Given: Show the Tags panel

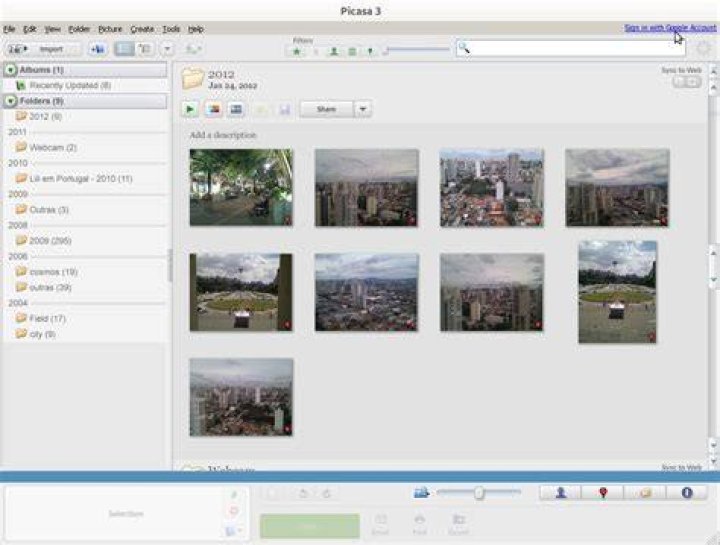Looking at the screenshot, I should click(x=645, y=493).
